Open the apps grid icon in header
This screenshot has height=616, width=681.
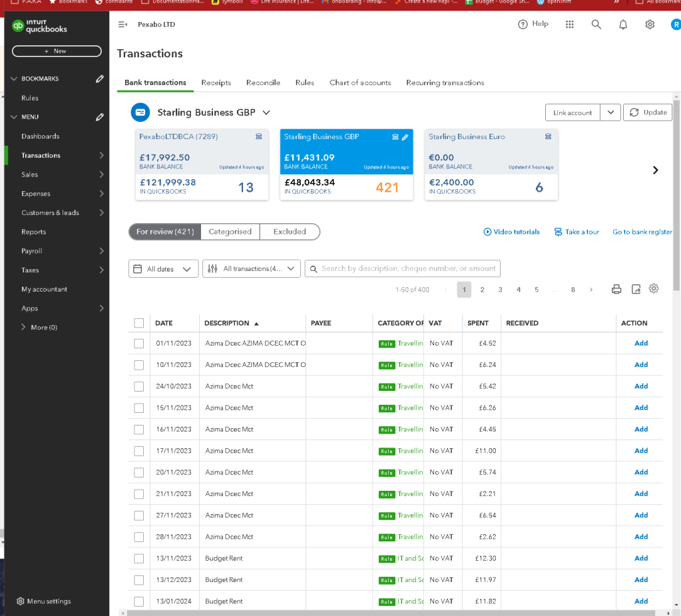point(569,25)
